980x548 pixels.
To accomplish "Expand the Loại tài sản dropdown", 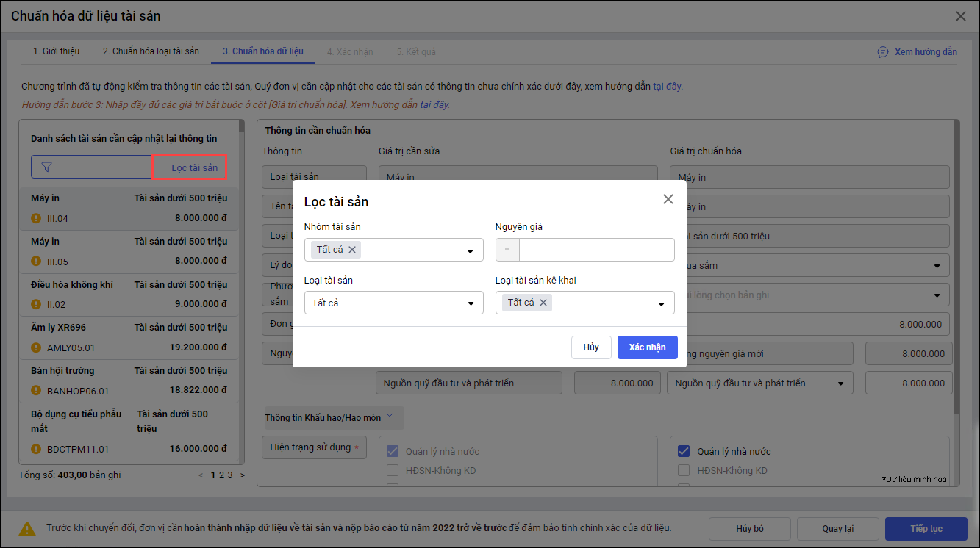I will click(470, 303).
